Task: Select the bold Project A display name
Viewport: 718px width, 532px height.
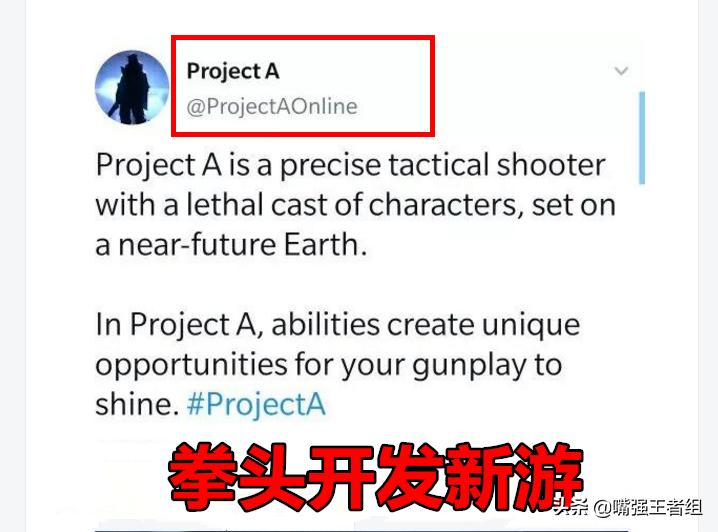Action: pyautogui.click(x=233, y=71)
